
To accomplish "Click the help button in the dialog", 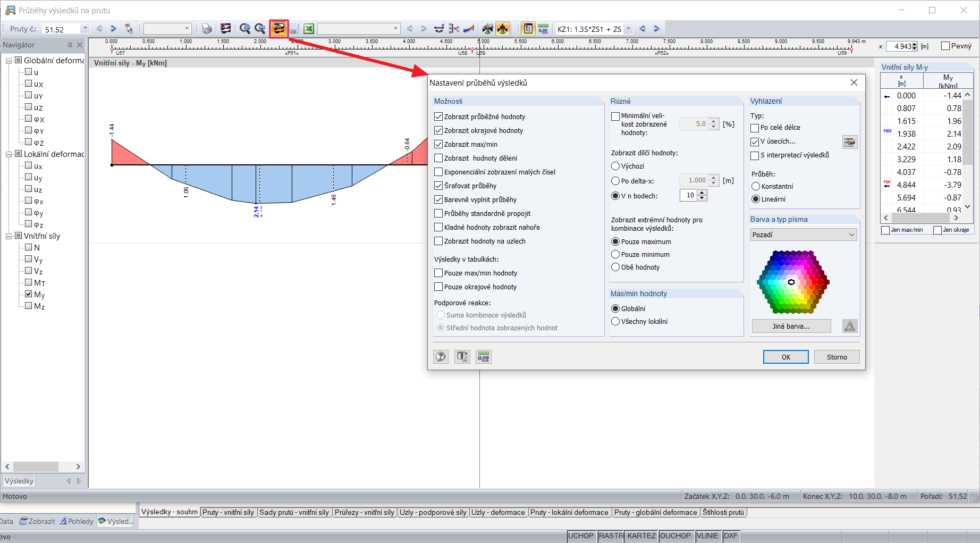I will [x=441, y=357].
